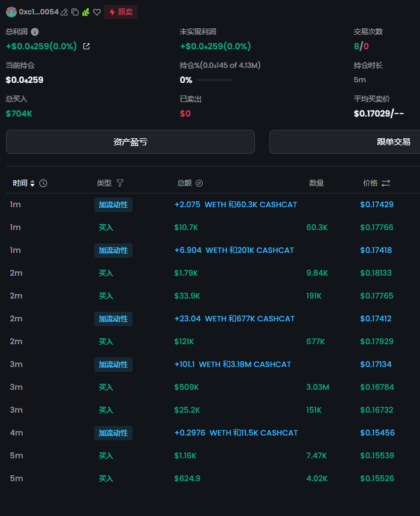Image resolution: width=420 pixels, height=516 pixels.
Task: Click the $0.18133 price value
Action: [x=376, y=273]
